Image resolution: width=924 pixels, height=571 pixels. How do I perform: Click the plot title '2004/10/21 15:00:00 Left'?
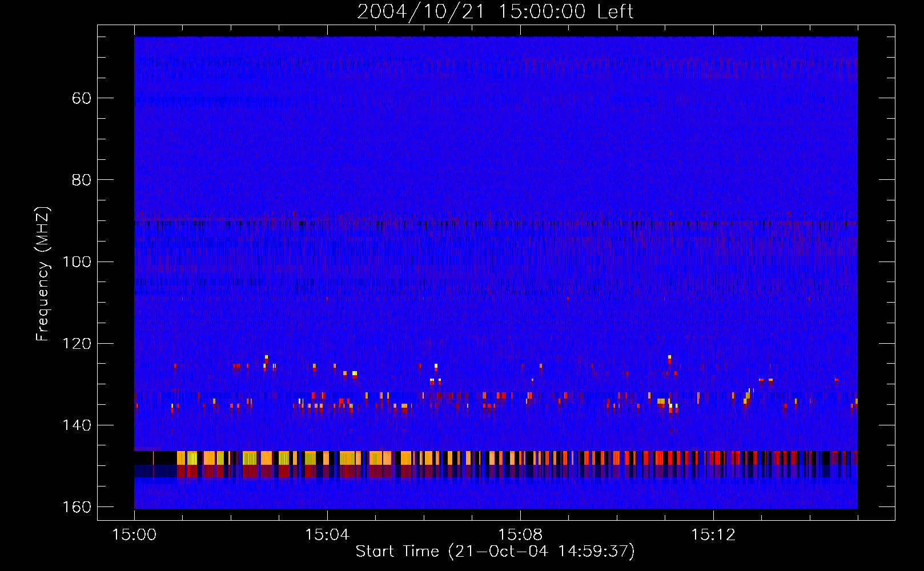click(495, 11)
